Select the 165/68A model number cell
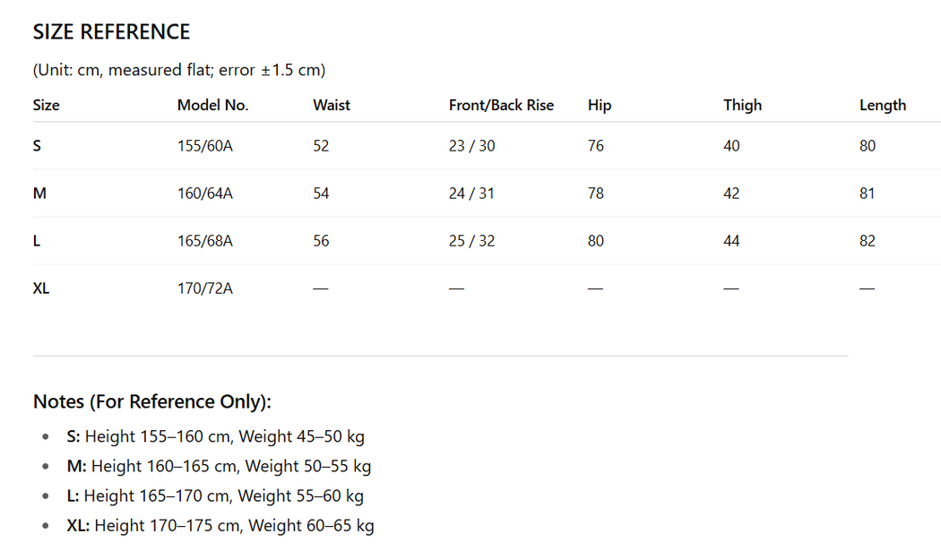 click(x=204, y=241)
